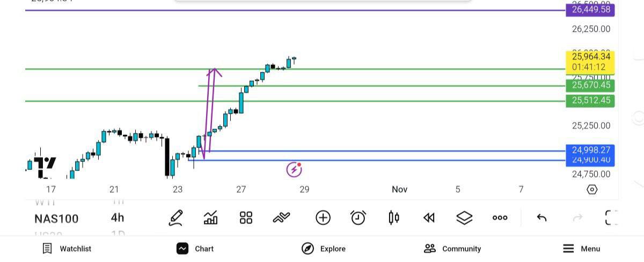Screen dimensions: 644x262
Task: Create an alert with alarm clock icon
Action: 358,218
